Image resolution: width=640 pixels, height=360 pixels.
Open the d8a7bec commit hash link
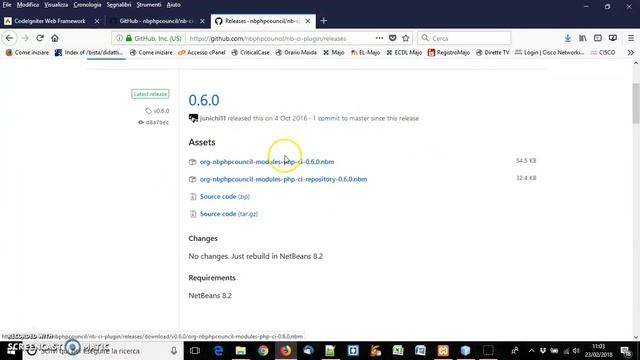point(153,122)
